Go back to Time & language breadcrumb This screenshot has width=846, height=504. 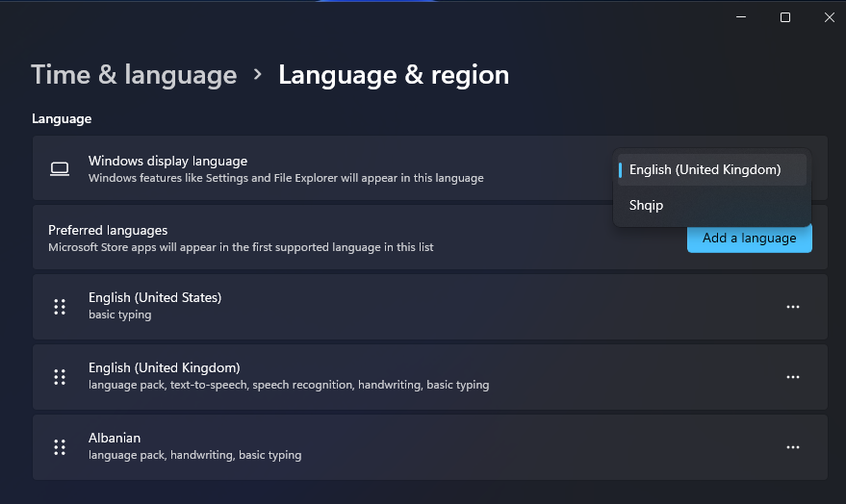(x=134, y=75)
